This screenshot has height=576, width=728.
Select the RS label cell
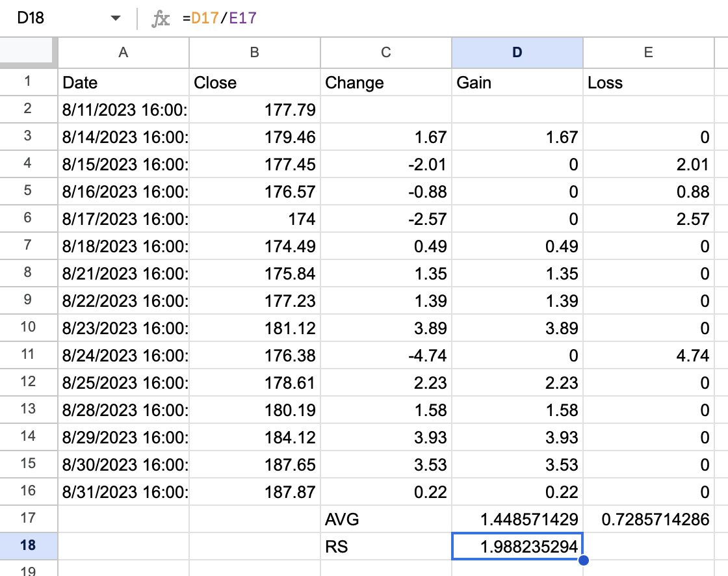pyautogui.click(x=386, y=546)
